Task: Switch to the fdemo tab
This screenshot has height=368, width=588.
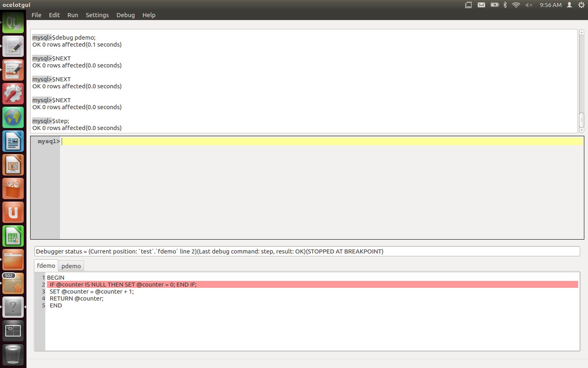Action: point(46,266)
